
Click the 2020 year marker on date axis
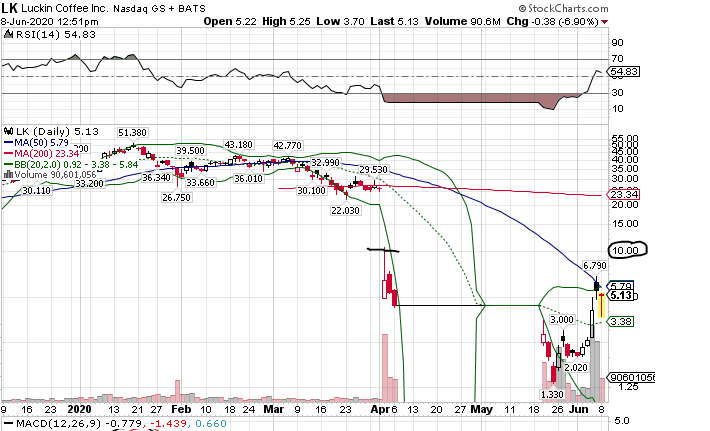click(79, 409)
